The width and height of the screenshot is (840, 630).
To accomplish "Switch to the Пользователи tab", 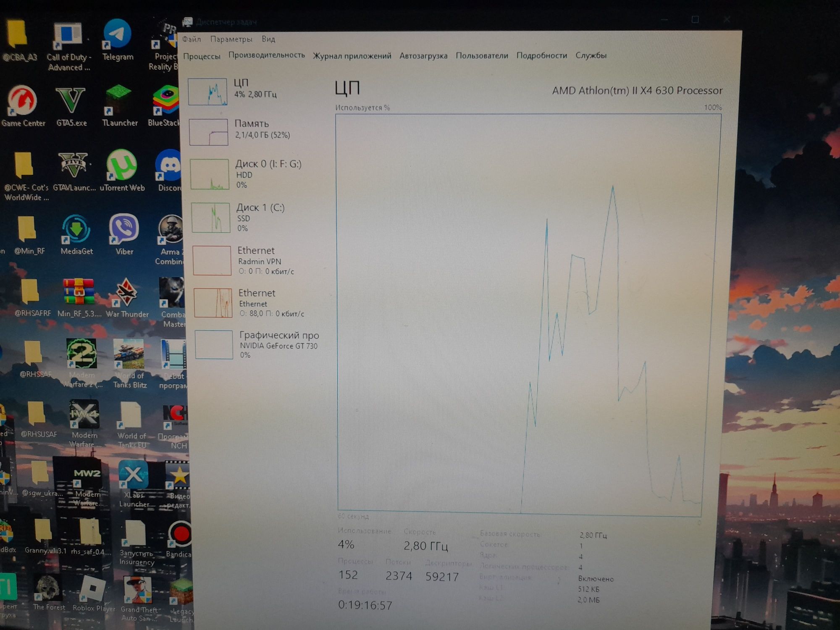I will (482, 55).
